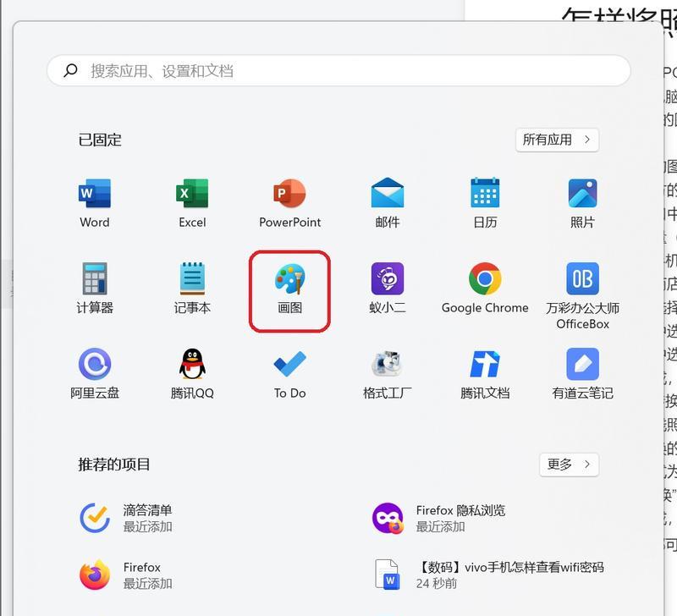This screenshot has height=616, width=677.
Task: Open the 日历 calendar app
Action: pos(485,203)
